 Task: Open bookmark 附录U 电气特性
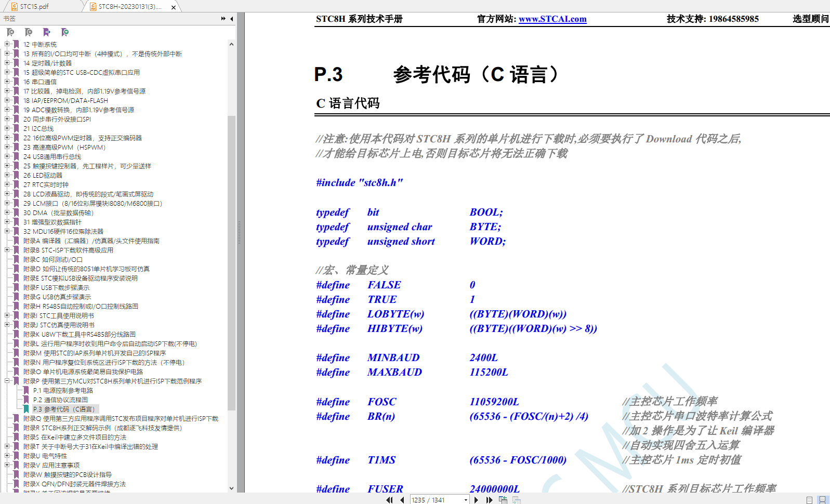click(46, 456)
